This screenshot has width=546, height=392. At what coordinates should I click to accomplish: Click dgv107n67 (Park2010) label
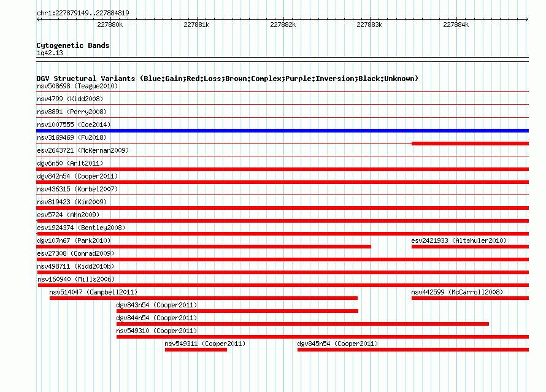click(74, 240)
